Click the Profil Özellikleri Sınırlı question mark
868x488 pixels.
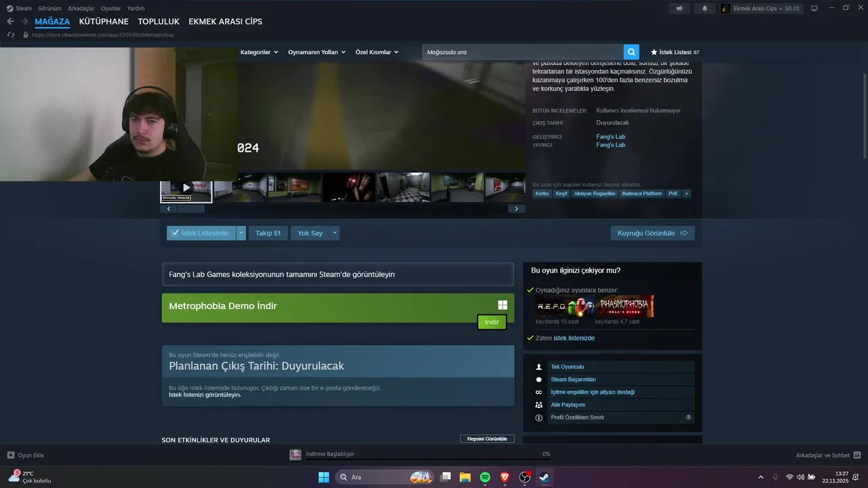pyautogui.click(x=688, y=418)
